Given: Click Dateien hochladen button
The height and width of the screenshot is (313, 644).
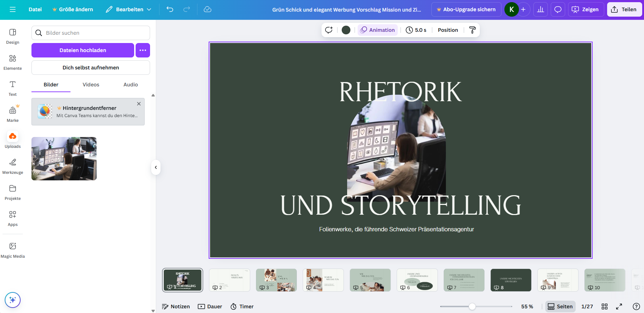Looking at the screenshot, I should [83, 50].
